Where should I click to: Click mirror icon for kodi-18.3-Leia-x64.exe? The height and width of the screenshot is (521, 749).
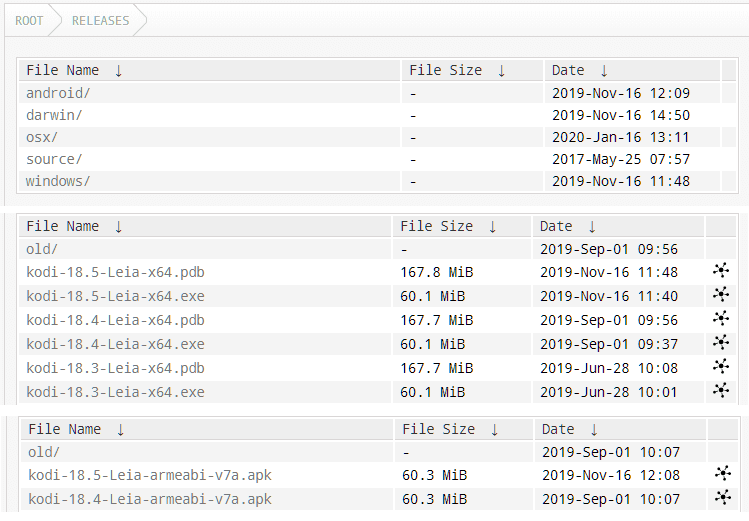721,391
